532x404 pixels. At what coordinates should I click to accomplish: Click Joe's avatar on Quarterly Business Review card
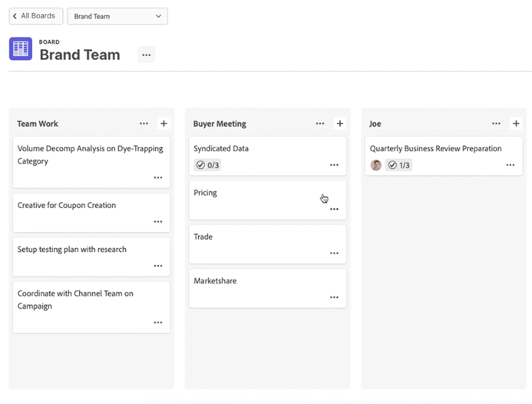pos(376,165)
